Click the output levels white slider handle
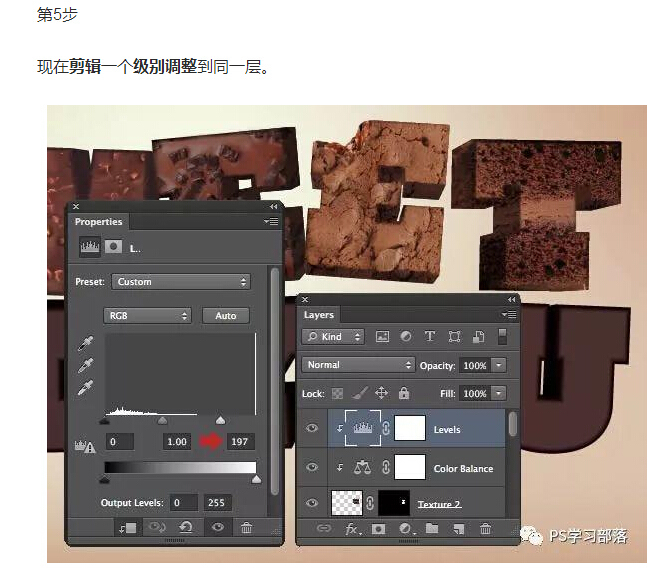 coord(256,479)
